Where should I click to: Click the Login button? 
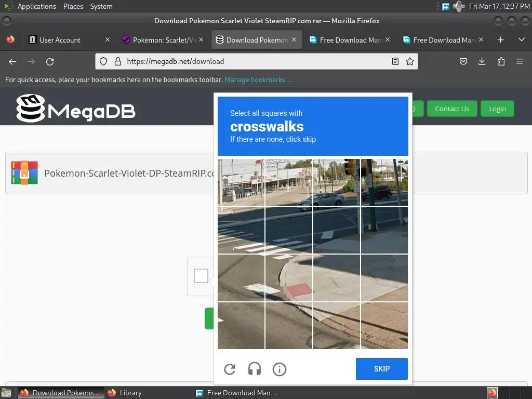coord(497,109)
